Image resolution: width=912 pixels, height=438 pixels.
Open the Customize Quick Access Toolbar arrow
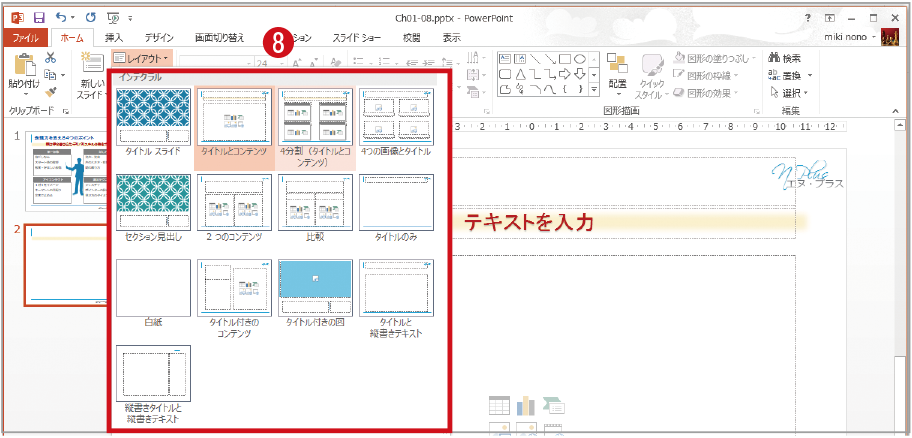click(130, 19)
